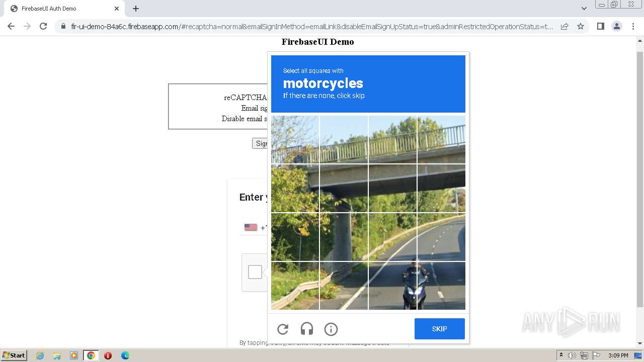
Task: Switch to Chrome in the taskbar
Action: click(91, 355)
